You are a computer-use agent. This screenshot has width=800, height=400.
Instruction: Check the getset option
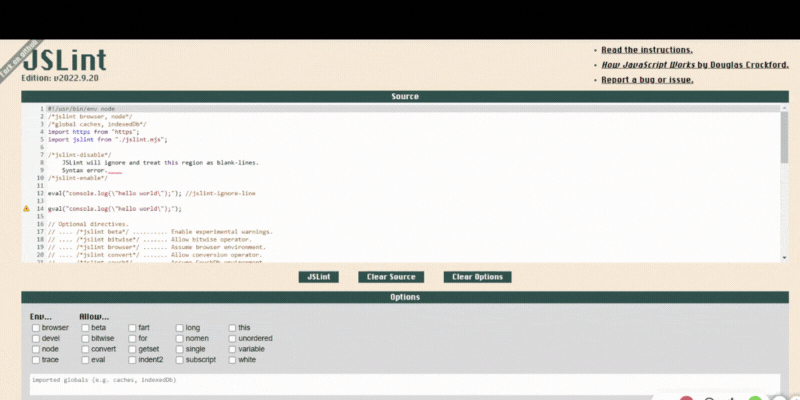click(132, 349)
